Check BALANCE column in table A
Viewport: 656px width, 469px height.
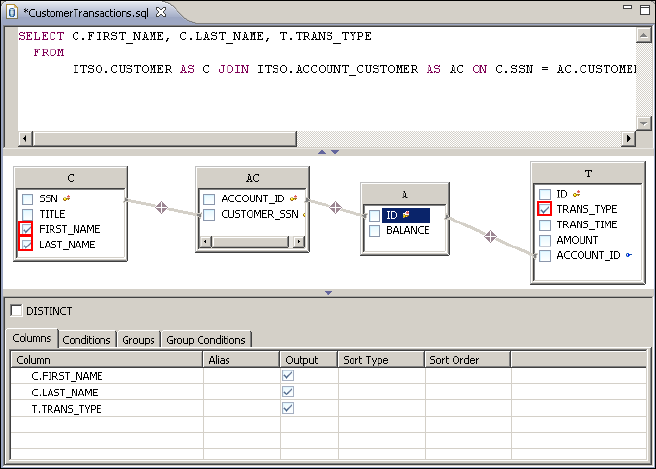point(374,231)
